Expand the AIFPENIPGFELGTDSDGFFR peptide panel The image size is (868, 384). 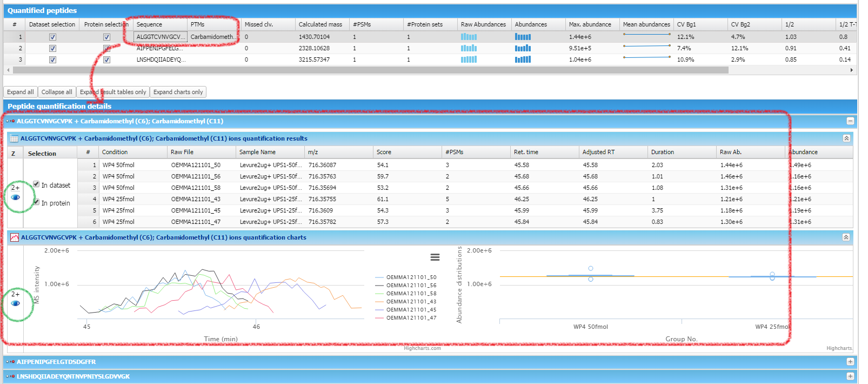tap(850, 362)
